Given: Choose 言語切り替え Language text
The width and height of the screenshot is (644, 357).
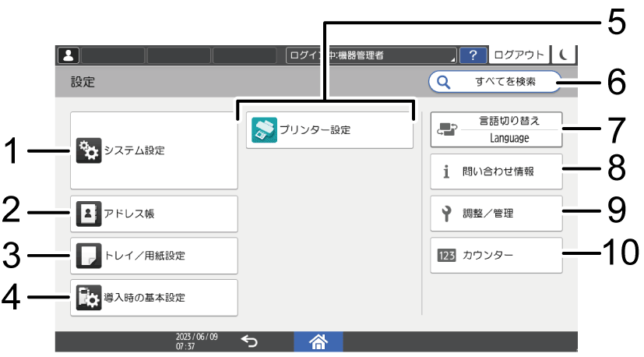Looking at the screenshot, I should point(509,129).
